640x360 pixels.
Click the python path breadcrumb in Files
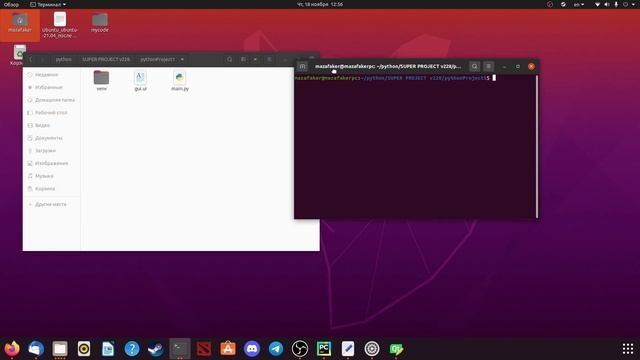tap(63, 59)
